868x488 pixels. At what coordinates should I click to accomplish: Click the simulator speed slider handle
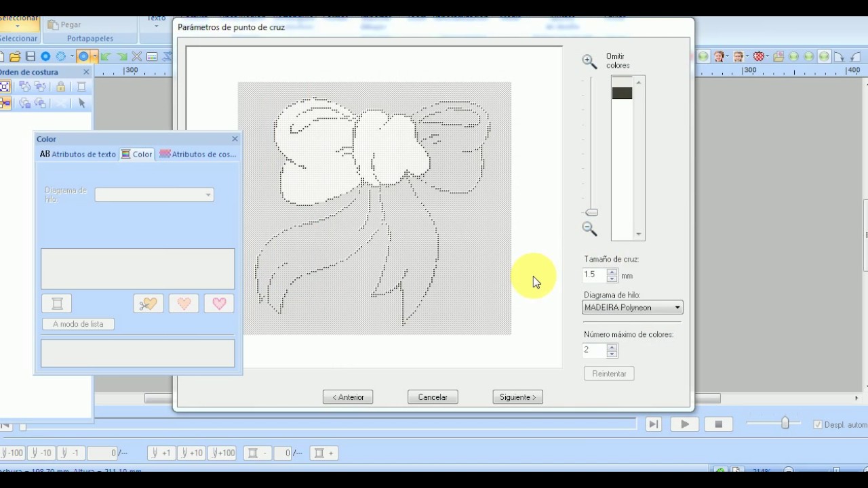tap(785, 423)
